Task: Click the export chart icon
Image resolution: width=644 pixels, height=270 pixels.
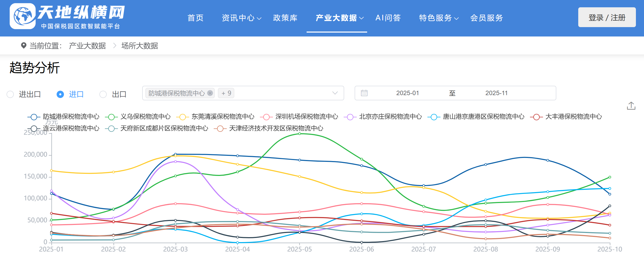Action: [x=631, y=106]
